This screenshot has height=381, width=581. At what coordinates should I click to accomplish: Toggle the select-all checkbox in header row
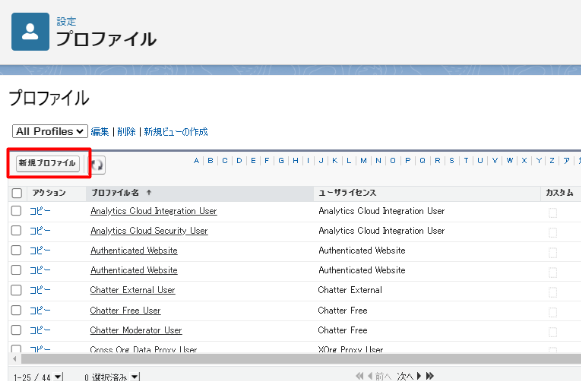(17, 193)
